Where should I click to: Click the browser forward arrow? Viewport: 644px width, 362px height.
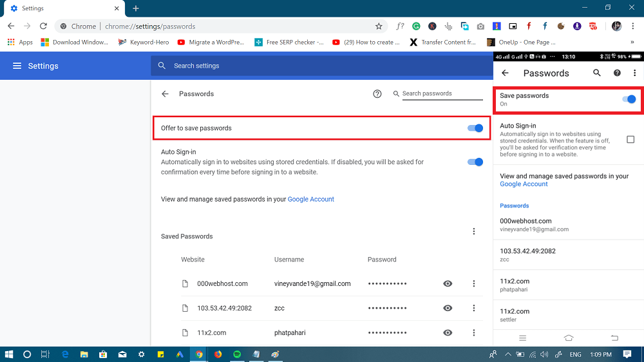click(27, 26)
